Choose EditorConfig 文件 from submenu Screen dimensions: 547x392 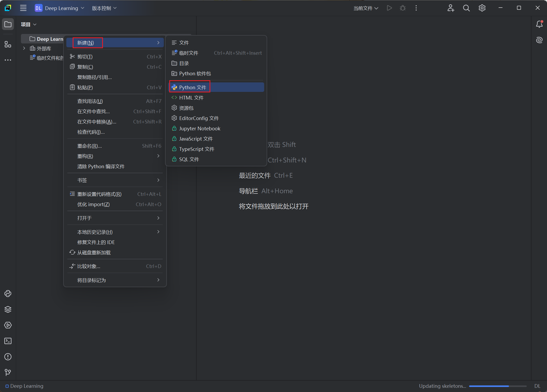[x=216, y=118]
